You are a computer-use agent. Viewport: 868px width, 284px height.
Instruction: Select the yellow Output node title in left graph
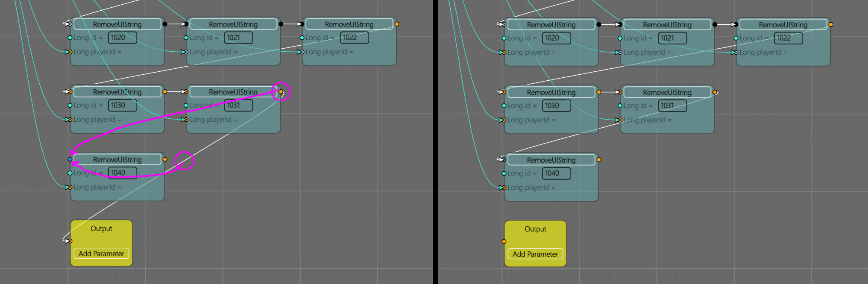(101, 229)
